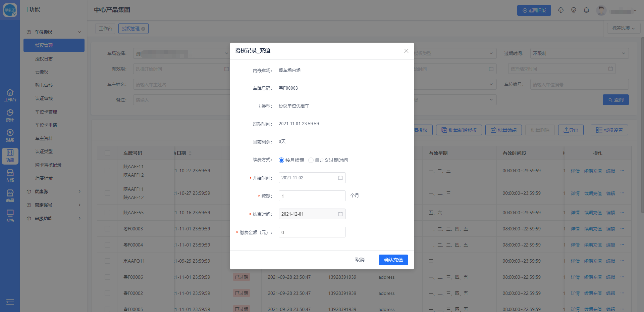
Task: Open the 系统 system icon in sidebar
Action: pyautogui.click(x=10, y=216)
